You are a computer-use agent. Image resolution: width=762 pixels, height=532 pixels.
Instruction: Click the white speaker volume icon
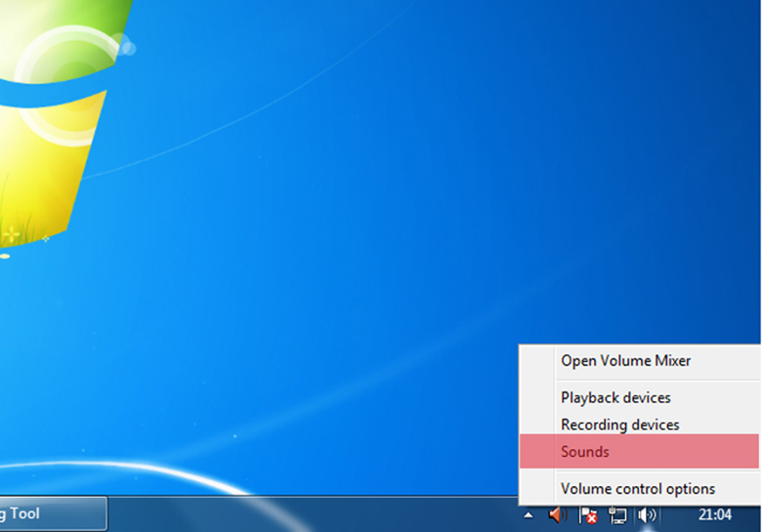coord(647,514)
